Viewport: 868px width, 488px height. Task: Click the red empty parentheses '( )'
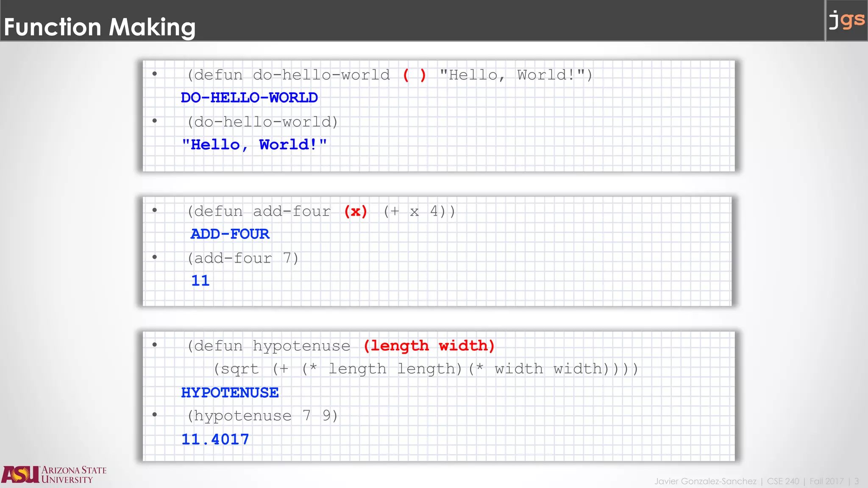(x=415, y=75)
